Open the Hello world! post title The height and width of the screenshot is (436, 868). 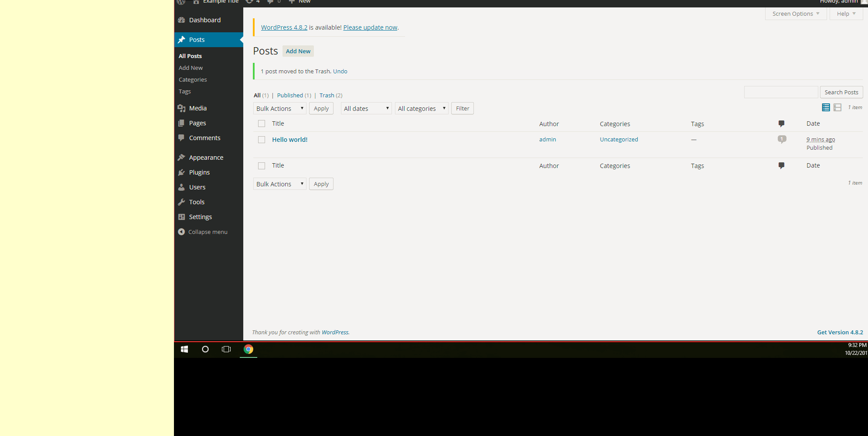[x=290, y=140]
